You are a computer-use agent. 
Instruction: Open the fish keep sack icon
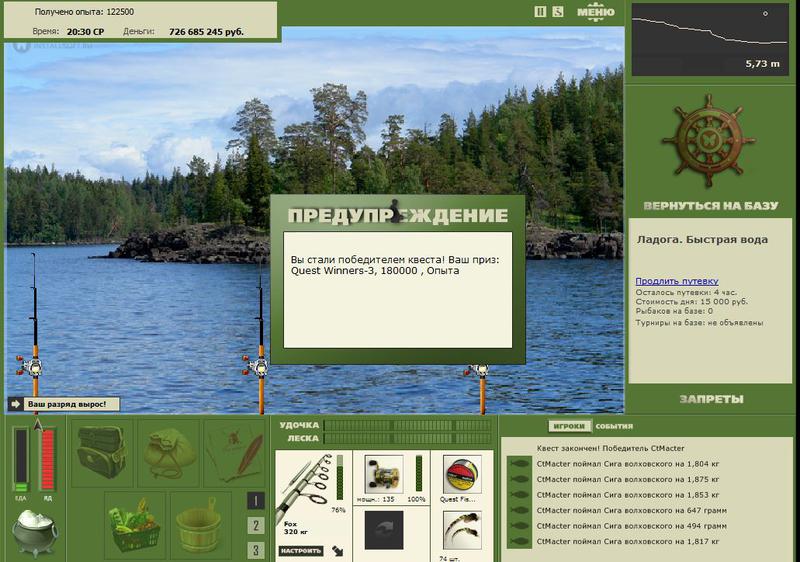(168, 452)
